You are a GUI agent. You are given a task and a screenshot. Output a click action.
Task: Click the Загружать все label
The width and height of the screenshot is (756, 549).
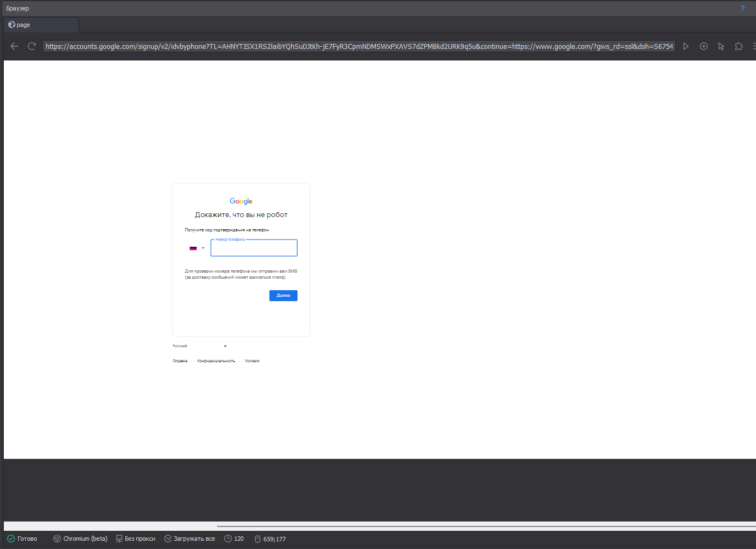(x=194, y=539)
